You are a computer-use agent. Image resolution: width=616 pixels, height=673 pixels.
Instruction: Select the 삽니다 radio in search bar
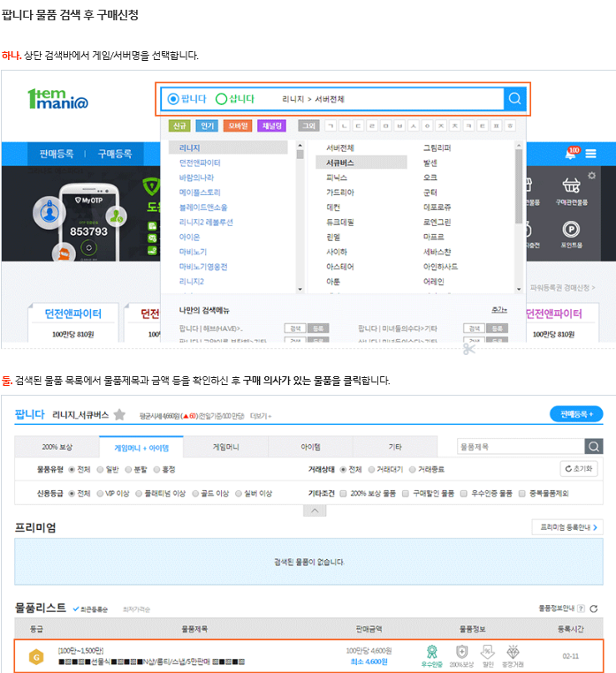click(221, 99)
